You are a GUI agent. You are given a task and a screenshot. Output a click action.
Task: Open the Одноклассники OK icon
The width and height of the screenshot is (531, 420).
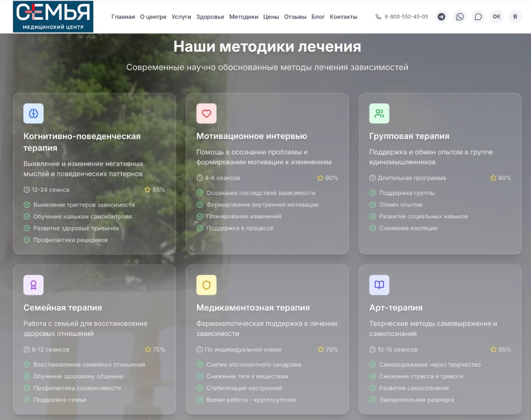(x=496, y=17)
